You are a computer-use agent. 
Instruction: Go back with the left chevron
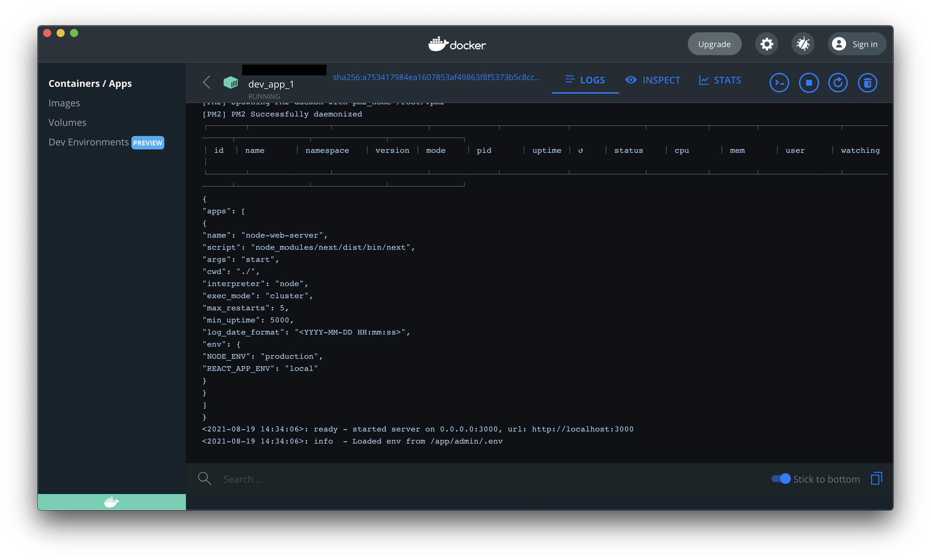(206, 82)
